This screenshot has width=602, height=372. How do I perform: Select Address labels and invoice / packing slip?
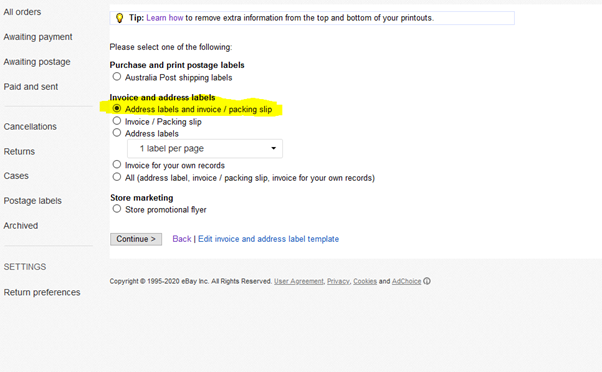click(x=117, y=109)
